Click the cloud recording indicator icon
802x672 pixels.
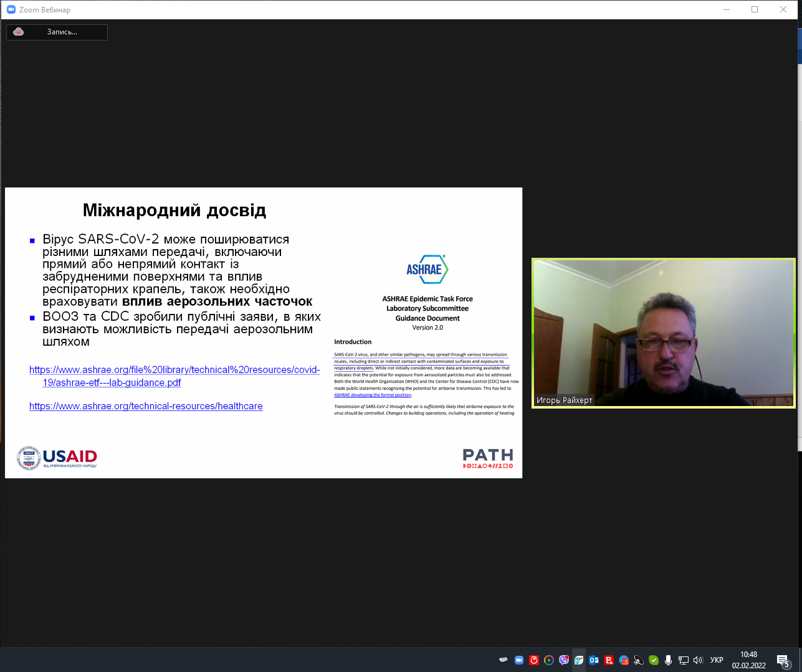(x=19, y=32)
